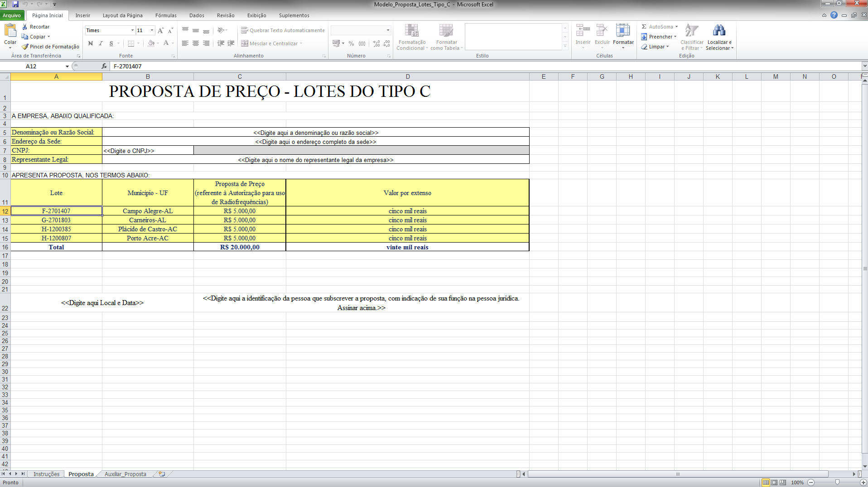Switch to the Inserir ribbon tab

82,15
